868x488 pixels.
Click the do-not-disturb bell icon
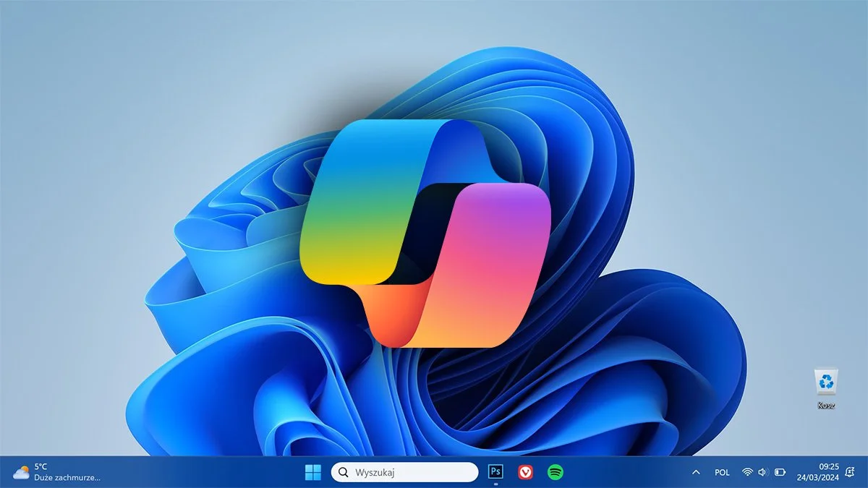click(x=848, y=472)
